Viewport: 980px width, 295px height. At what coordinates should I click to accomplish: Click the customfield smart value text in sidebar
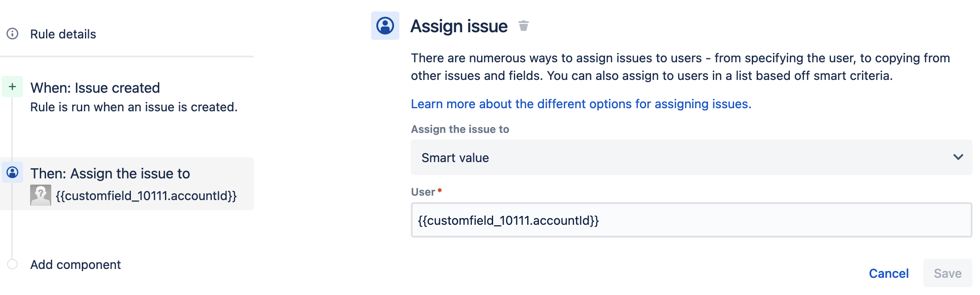[146, 196]
